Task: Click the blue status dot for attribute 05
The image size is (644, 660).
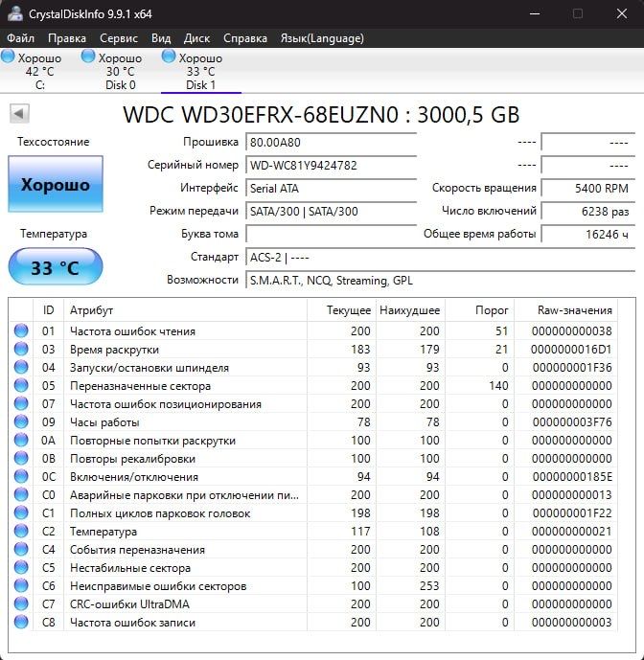Action: tap(21, 385)
